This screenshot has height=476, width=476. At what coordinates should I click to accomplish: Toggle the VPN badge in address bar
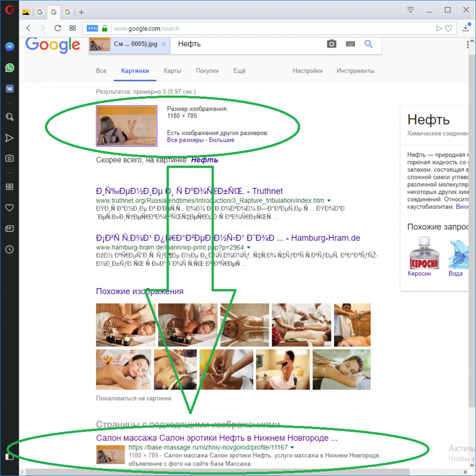tap(92, 28)
